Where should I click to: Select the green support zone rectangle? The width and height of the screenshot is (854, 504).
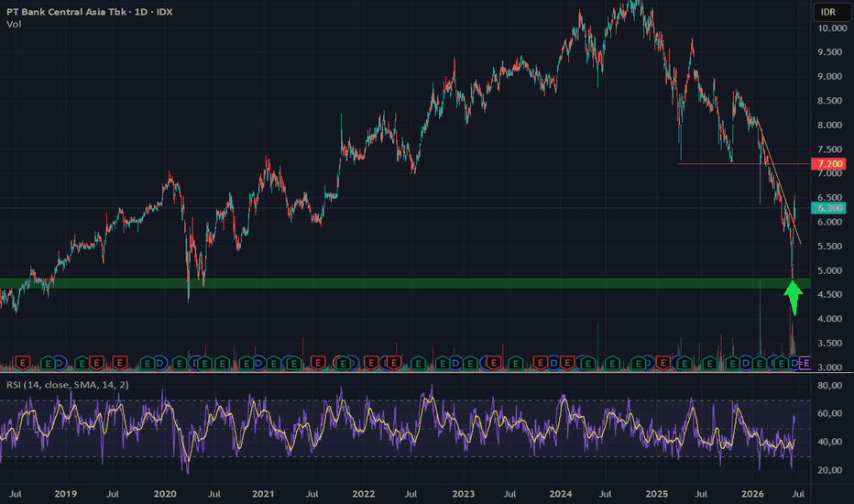(x=405, y=283)
